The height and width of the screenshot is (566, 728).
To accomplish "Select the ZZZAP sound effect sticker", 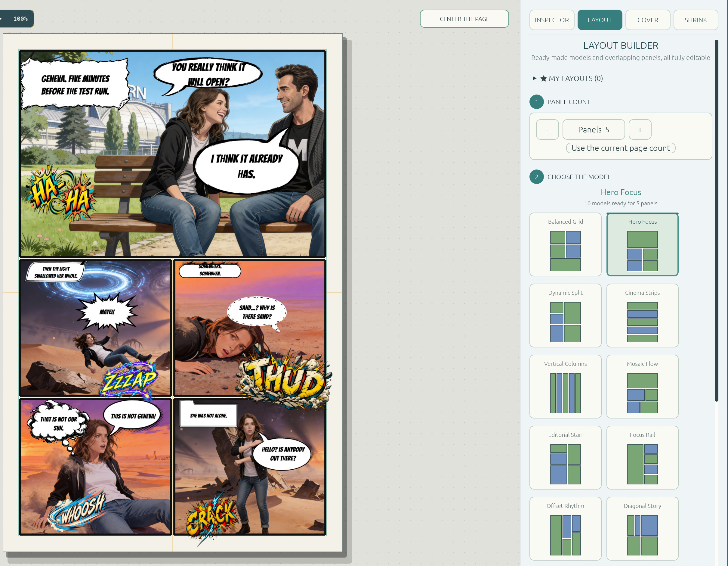I will pos(129,380).
